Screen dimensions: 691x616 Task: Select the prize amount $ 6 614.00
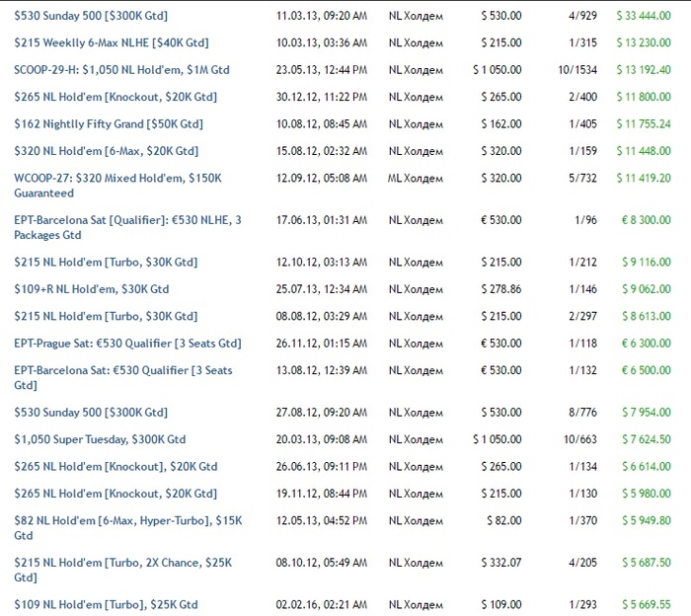coord(647,467)
